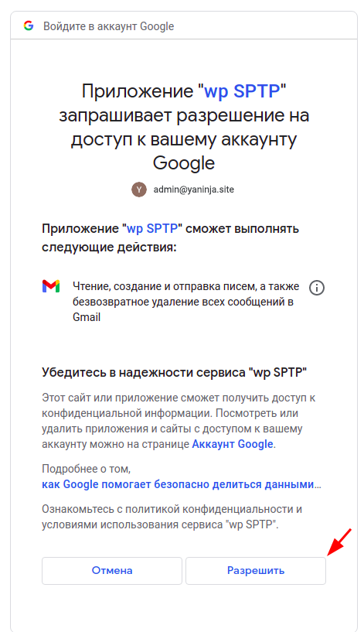
Task: Click the Gmail permission text about reading and sending mail
Action: click(x=186, y=302)
